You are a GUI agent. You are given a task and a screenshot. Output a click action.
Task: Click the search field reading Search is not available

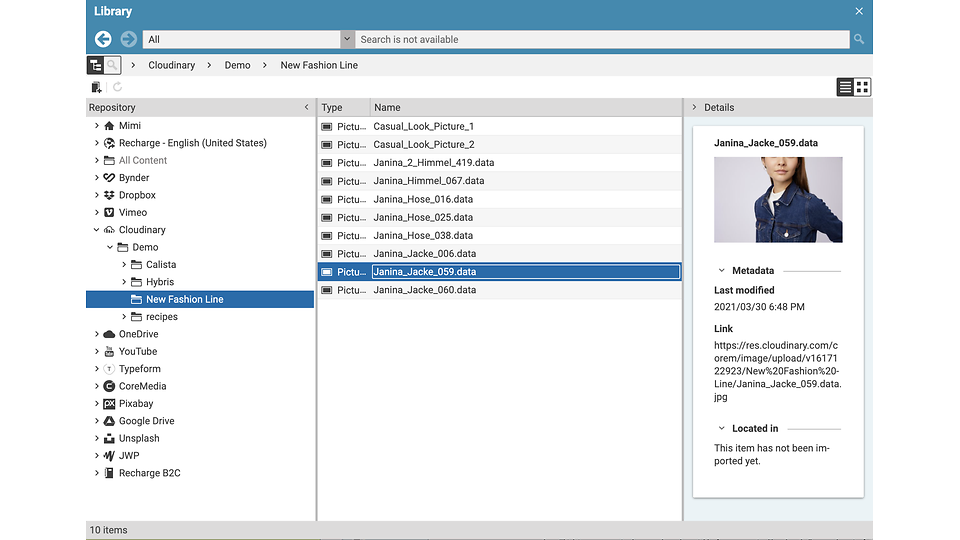pos(602,39)
